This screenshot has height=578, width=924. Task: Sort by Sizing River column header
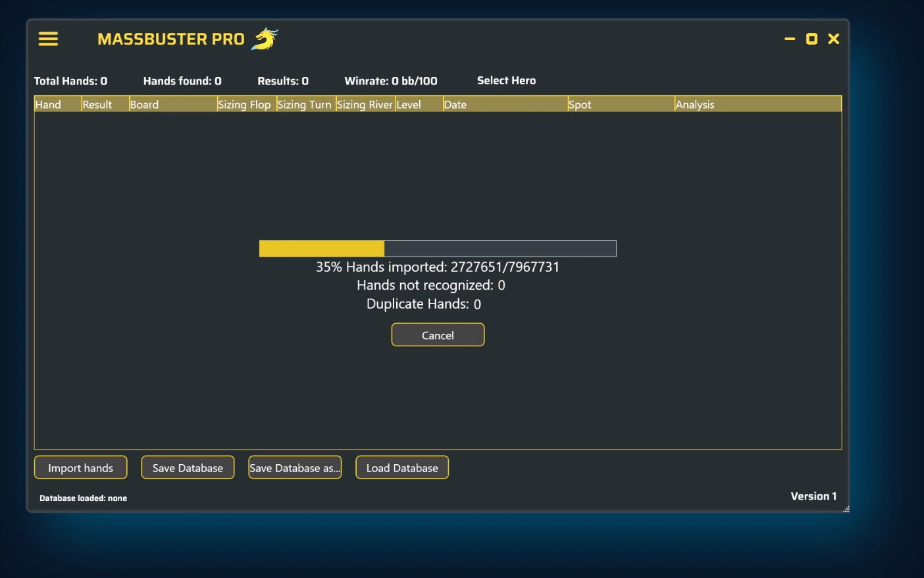click(365, 104)
